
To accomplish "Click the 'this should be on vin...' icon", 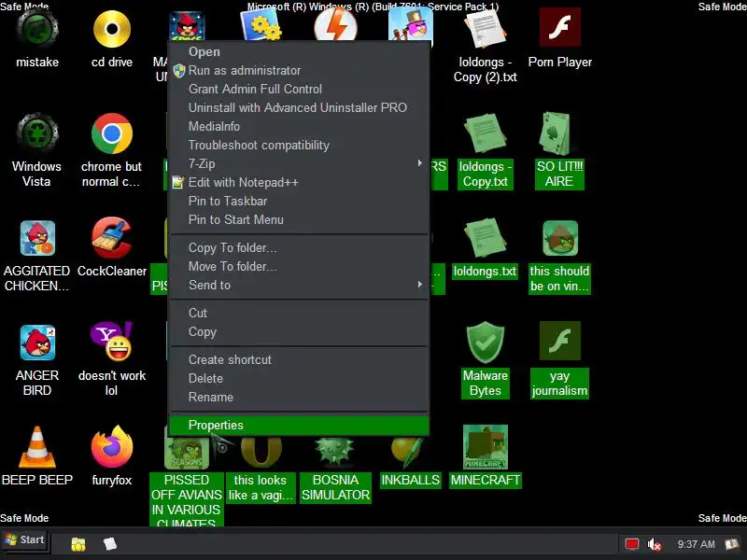I will [x=560, y=238].
